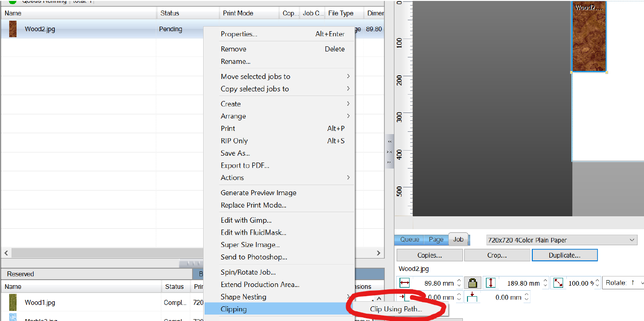Expand the Actions submenu

pyautogui.click(x=279, y=178)
